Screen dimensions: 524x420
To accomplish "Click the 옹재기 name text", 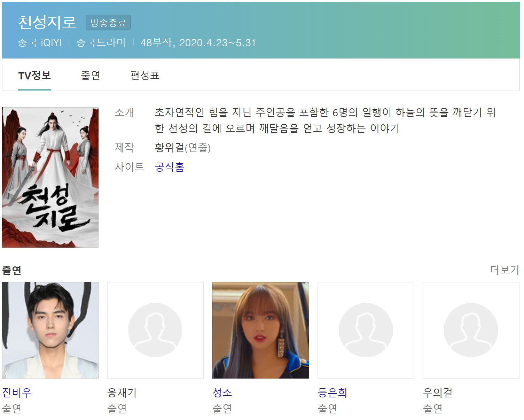I will [x=122, y=392].
